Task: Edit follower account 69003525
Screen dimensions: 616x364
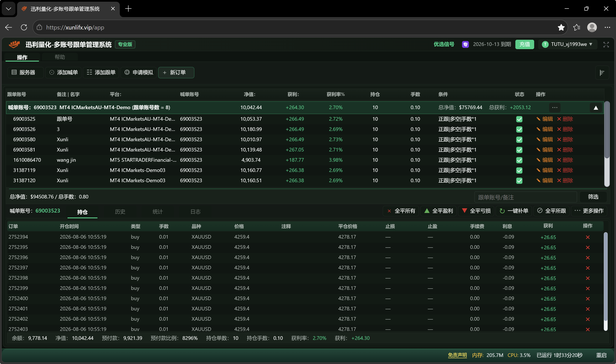Action: click(545, 119)
